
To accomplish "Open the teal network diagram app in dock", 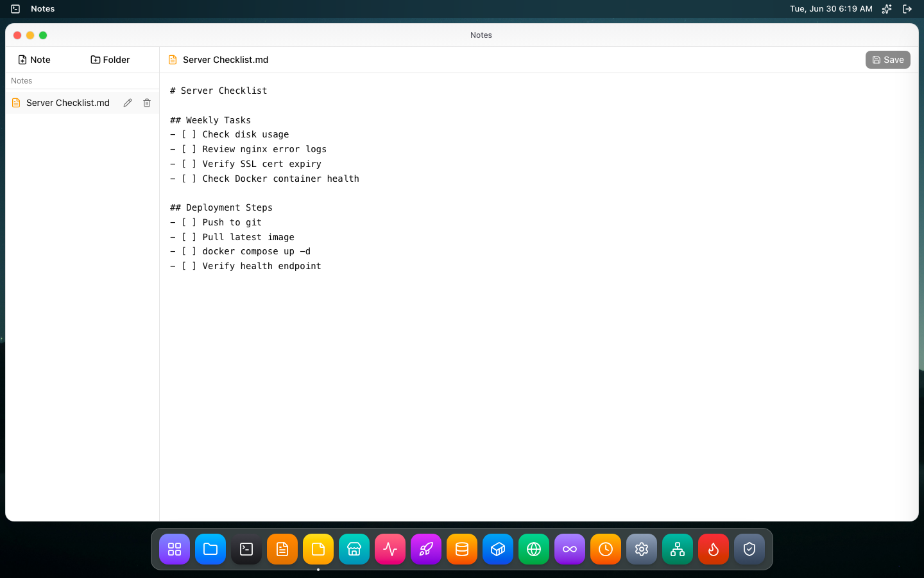I will tap(678, 549).
